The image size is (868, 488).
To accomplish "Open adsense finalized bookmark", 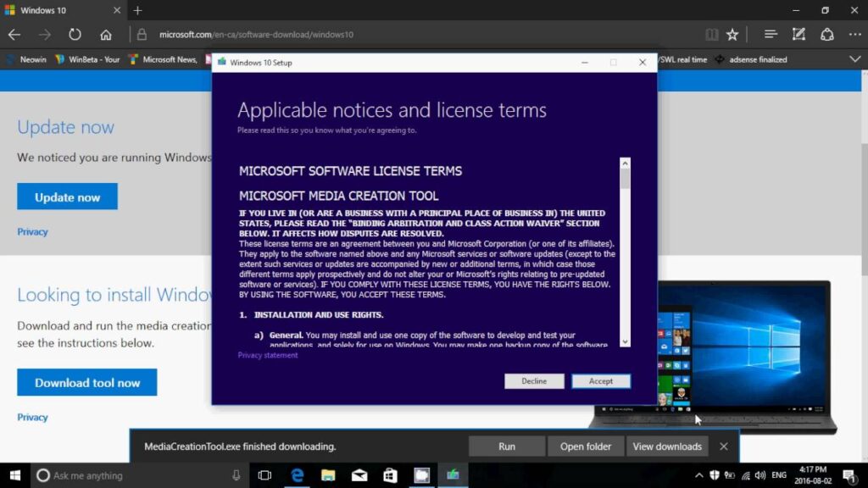I will [751, 60].
